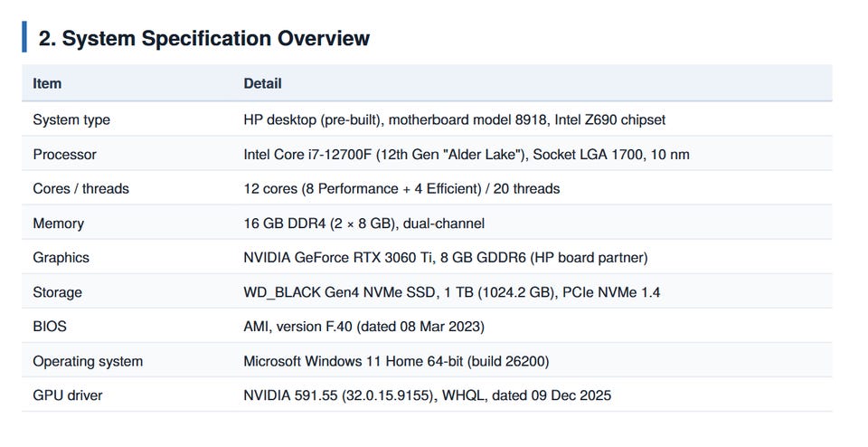The height and width of the screenshot is (447, 868).
Task: Click the Cores / threads label
Action: pyautogui.click(x=80, y=188)
